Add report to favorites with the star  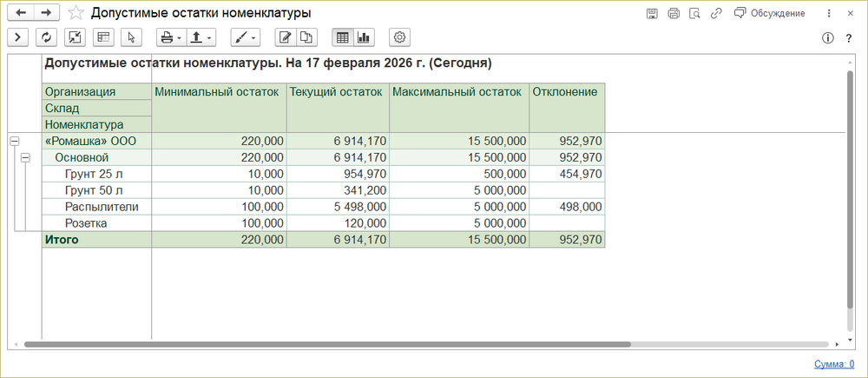[76, 13]
